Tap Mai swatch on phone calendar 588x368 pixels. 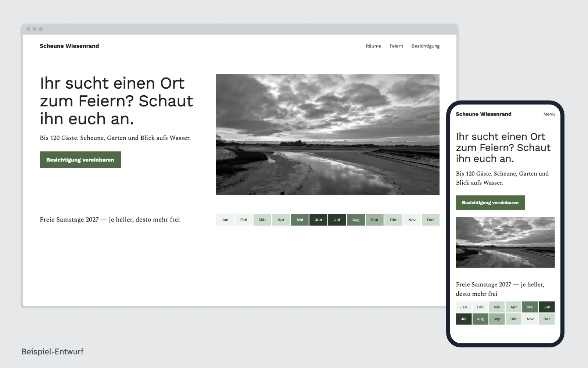530,307
